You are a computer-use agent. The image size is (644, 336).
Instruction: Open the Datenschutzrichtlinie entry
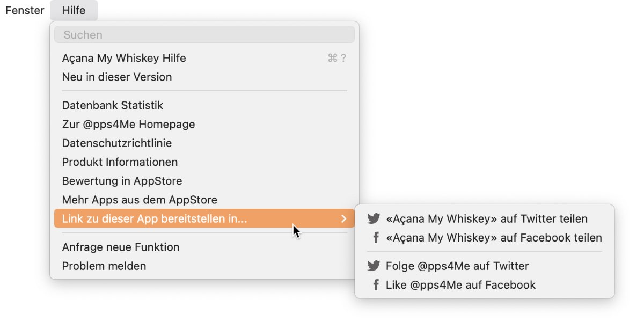(x=204, y=143)
